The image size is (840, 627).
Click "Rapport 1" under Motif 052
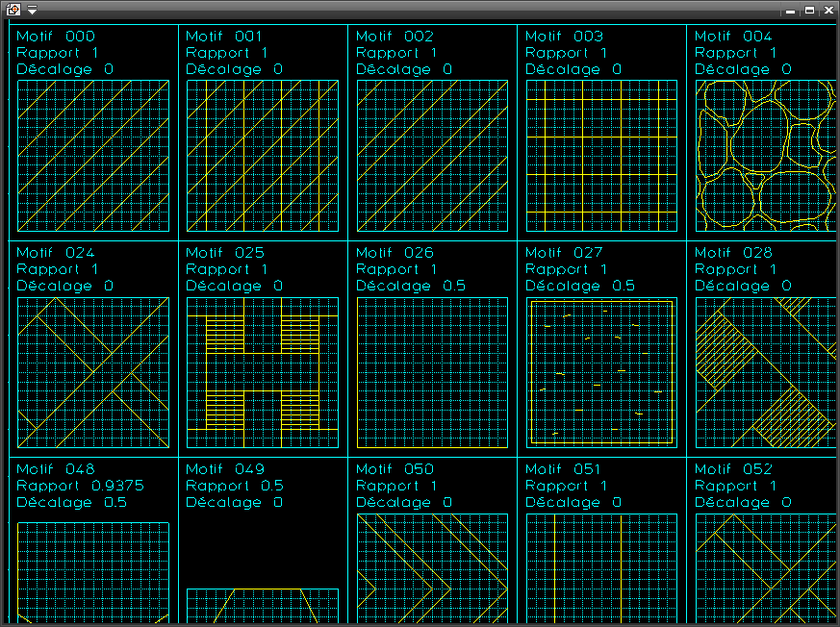tap(735, 487)
